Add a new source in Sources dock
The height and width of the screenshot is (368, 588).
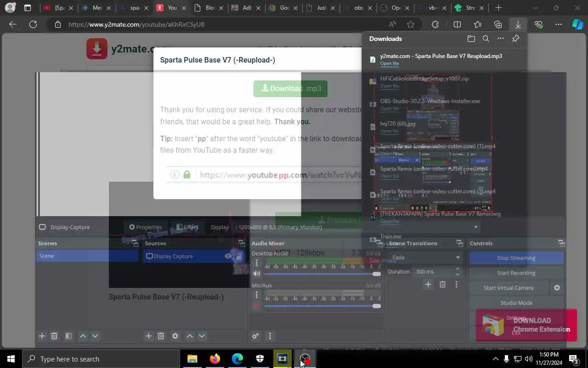[x=148, y=336]
